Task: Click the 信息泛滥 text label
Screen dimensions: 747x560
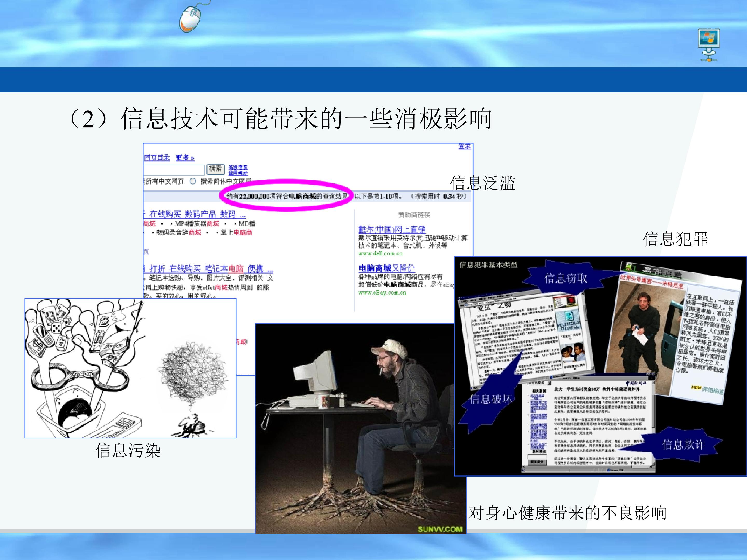Action: pos(482,183)
